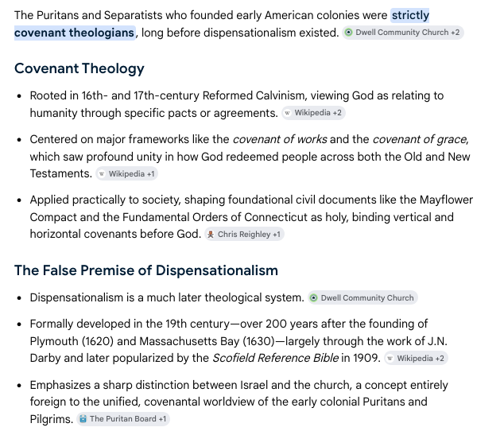Open the 'Dwell Community Church +2' citation
The image size is (504, 435).
403,33
